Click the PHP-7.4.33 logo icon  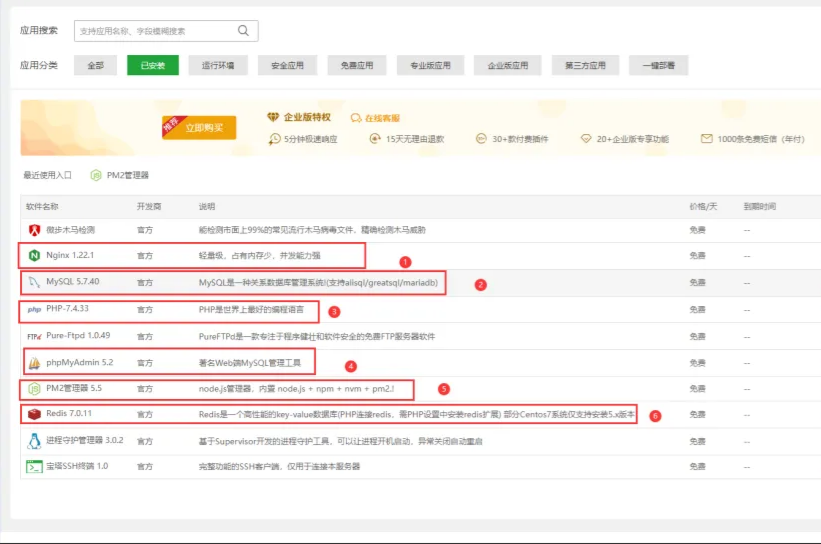pyautogui.click(x=35, y=309)
